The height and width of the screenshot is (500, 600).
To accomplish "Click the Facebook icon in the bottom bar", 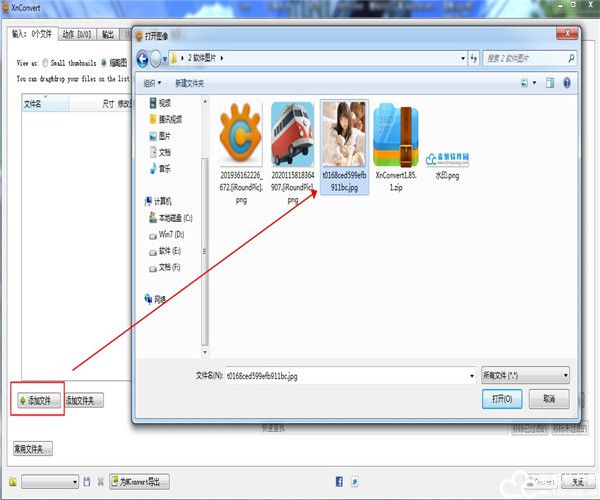I will [339, 481].
